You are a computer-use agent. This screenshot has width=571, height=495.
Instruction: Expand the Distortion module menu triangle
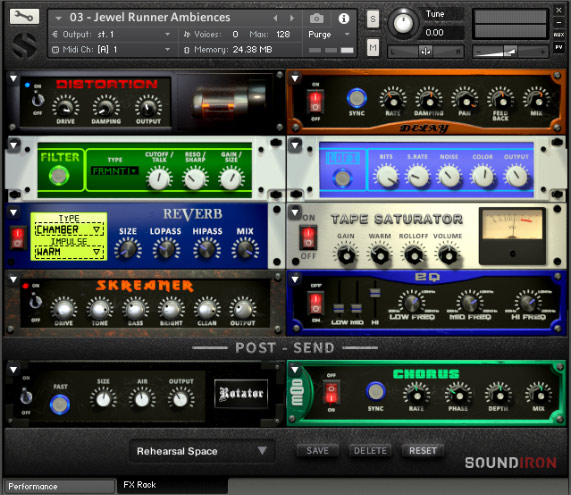[13, 78]
